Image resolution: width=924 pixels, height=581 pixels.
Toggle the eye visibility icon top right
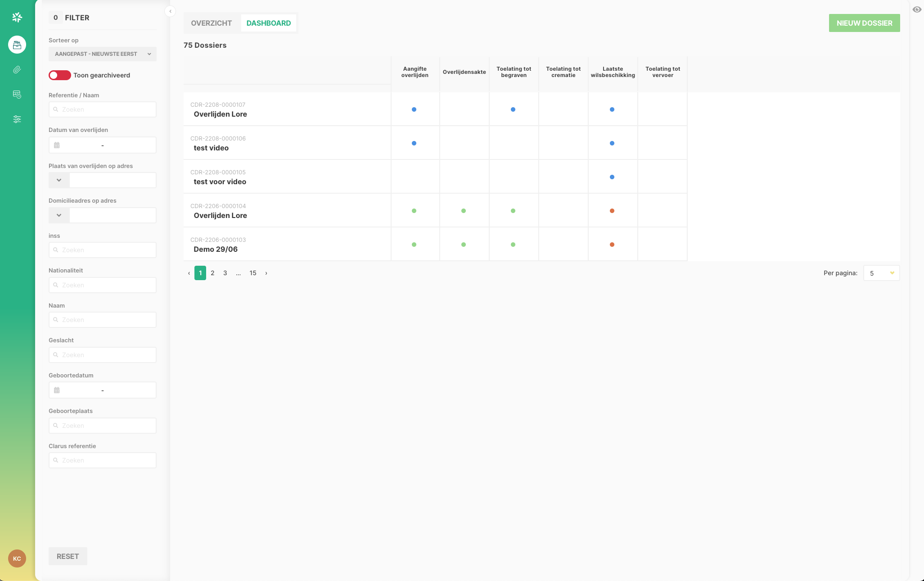pos(917,9)
